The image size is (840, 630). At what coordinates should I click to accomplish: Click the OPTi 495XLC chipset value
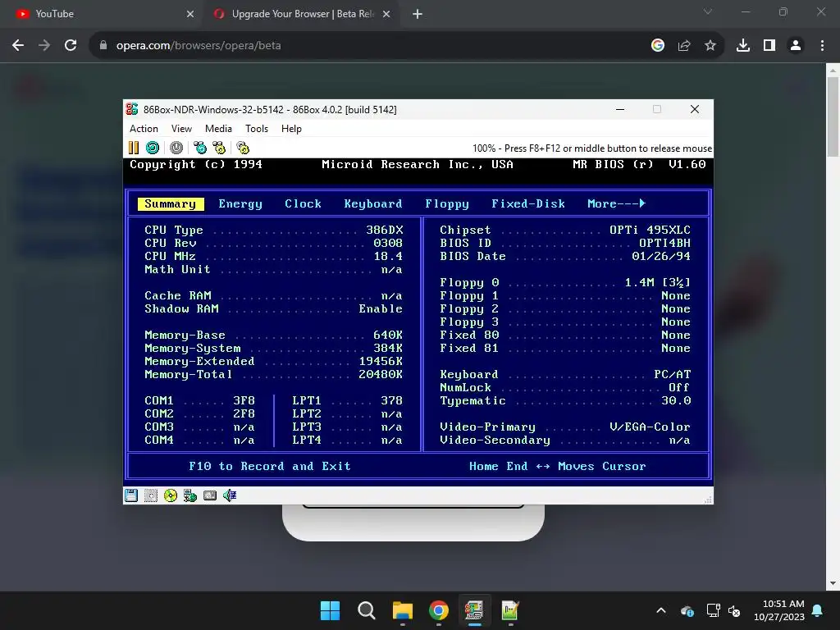click(x=650, y=230)
